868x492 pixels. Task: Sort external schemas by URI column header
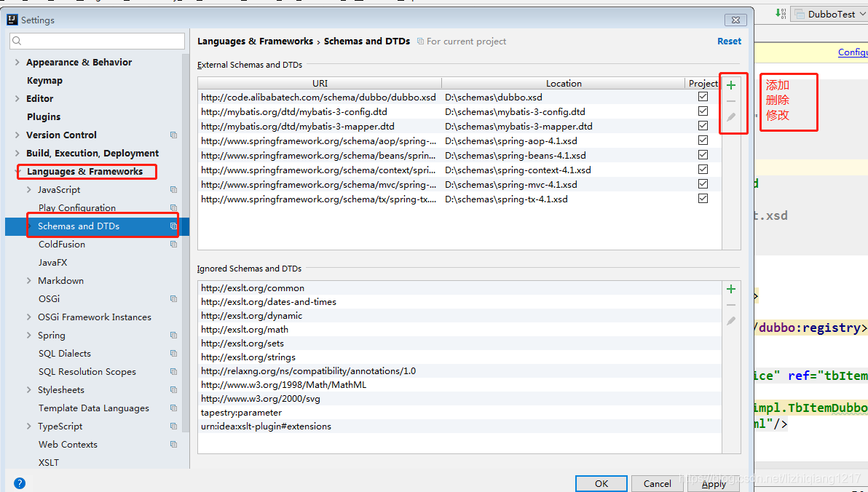320,83
